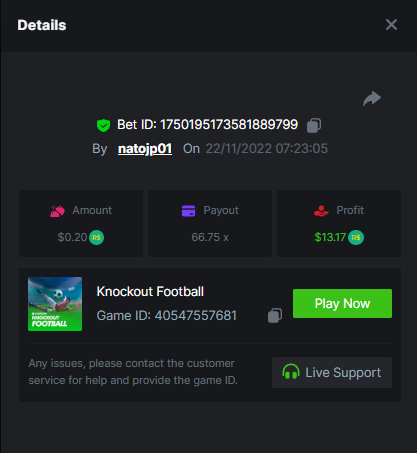Click the green verified shield icon
Viewport: 417px width, 453px height.
point(103,125)
